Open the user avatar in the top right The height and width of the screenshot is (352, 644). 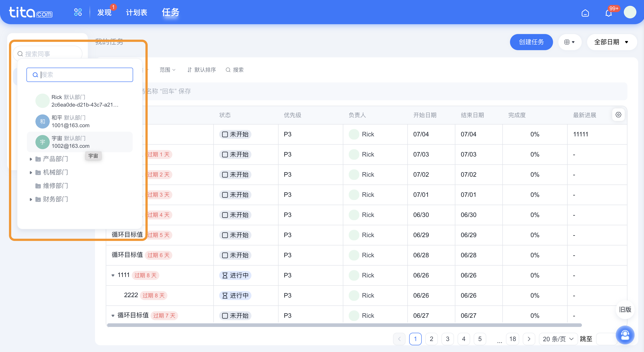(x=630, y=12)
